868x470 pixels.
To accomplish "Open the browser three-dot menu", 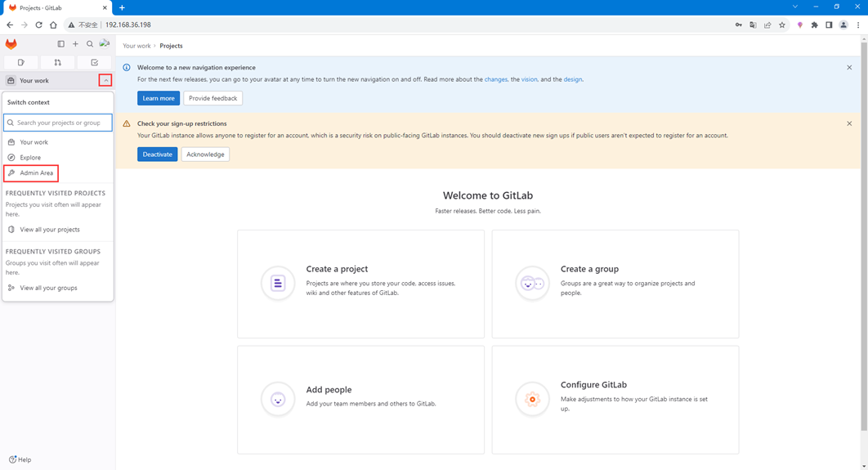I will (x=858, y=25).
